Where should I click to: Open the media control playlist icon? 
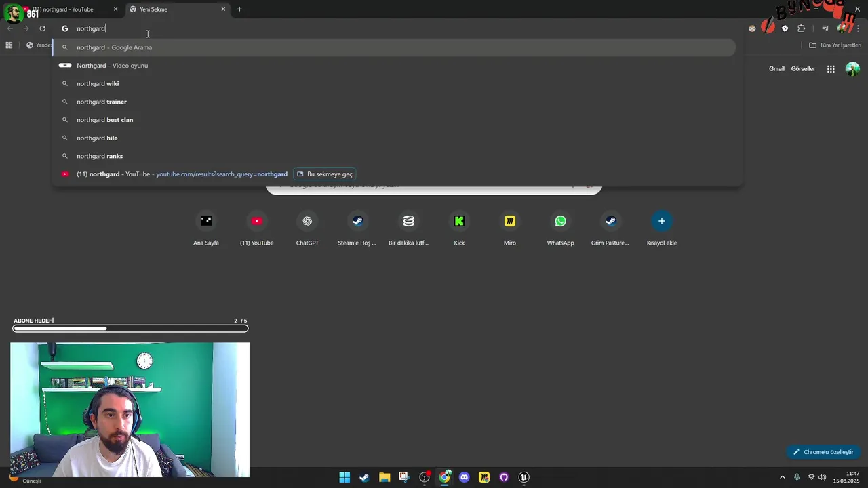pyautogui.click(x=825, y=28)
